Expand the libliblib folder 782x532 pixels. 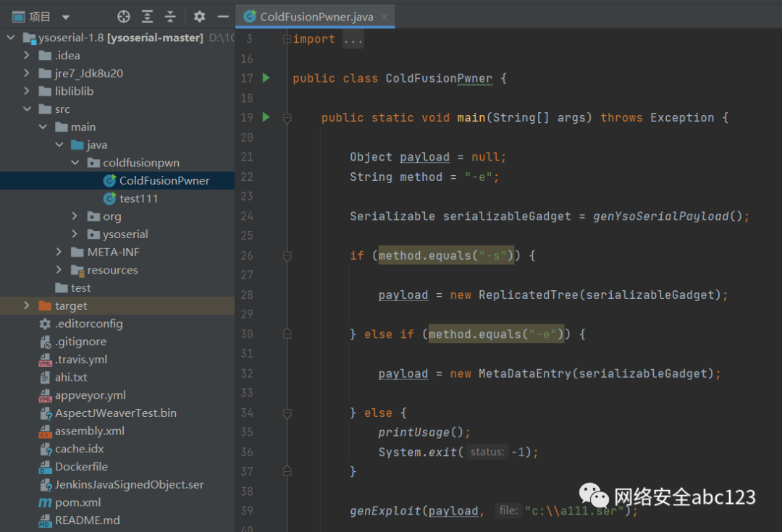(27, 90)
